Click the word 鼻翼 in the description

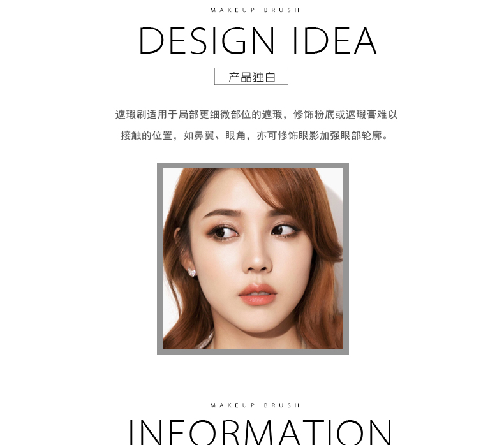[204, 136]
